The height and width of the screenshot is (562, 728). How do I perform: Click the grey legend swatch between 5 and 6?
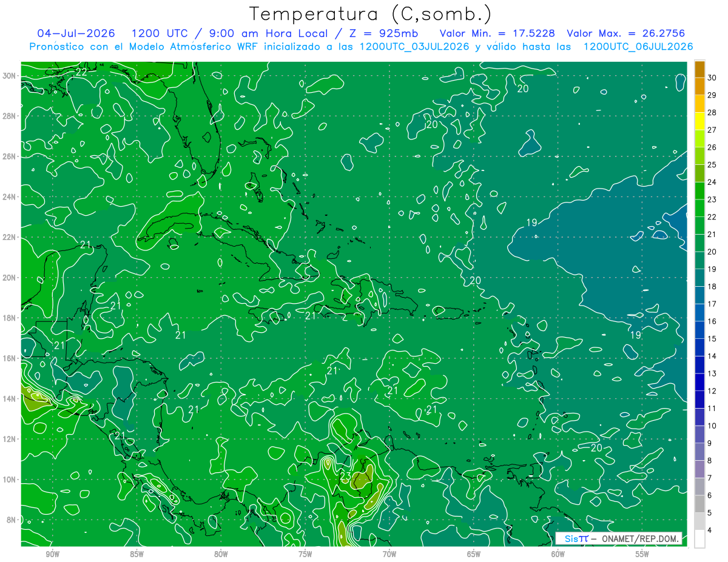699,504
